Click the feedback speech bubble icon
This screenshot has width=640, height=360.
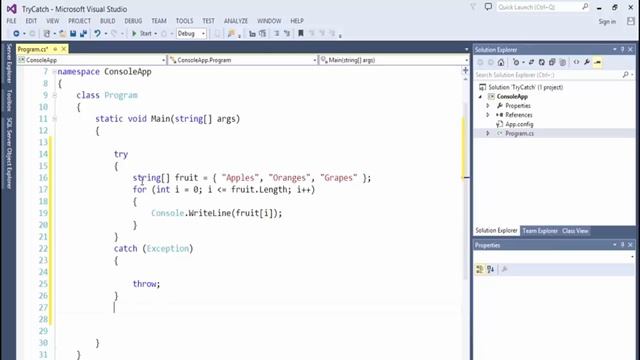tap(488, 7)
